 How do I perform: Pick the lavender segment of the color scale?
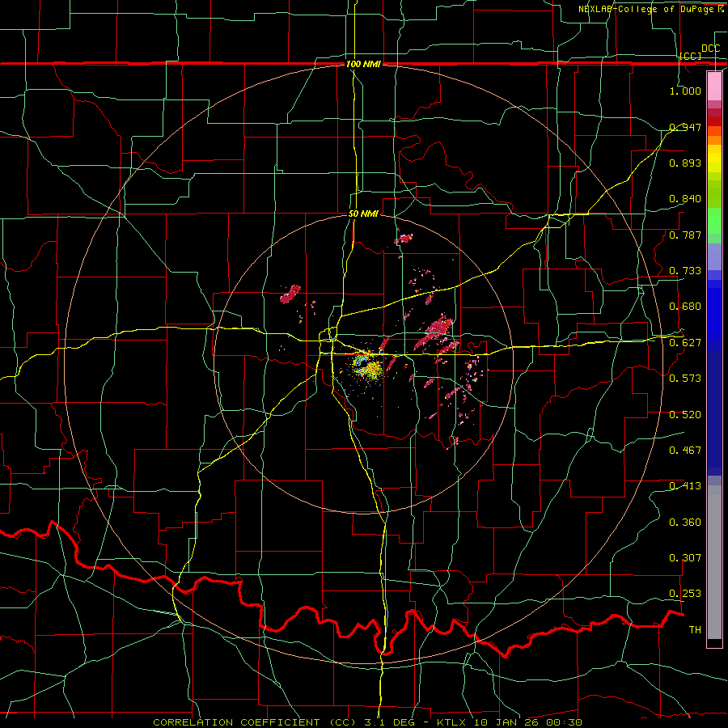point(714,256)
